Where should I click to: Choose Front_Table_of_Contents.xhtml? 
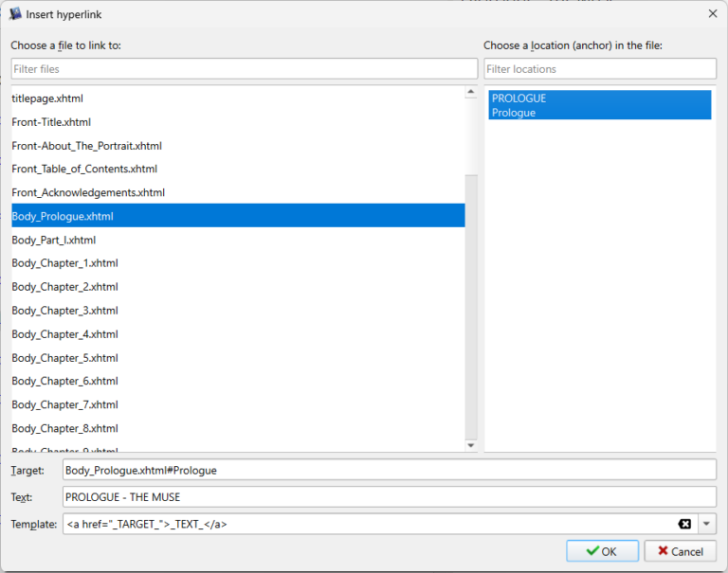pyautogui.click(x=84, y=170)
